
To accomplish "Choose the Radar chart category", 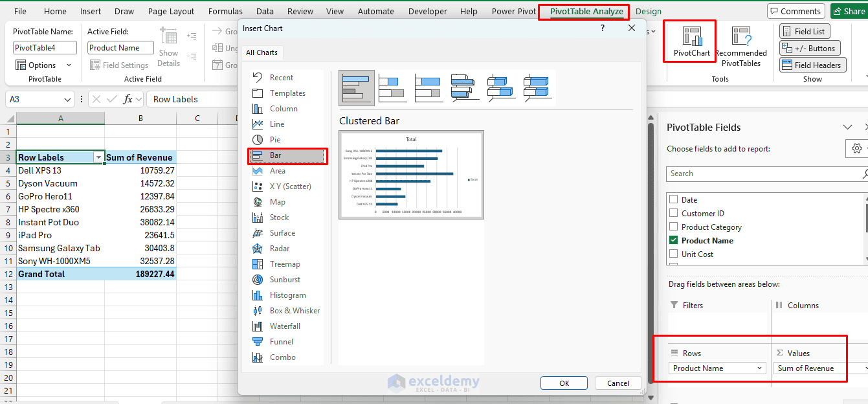I will pos(280,249).
